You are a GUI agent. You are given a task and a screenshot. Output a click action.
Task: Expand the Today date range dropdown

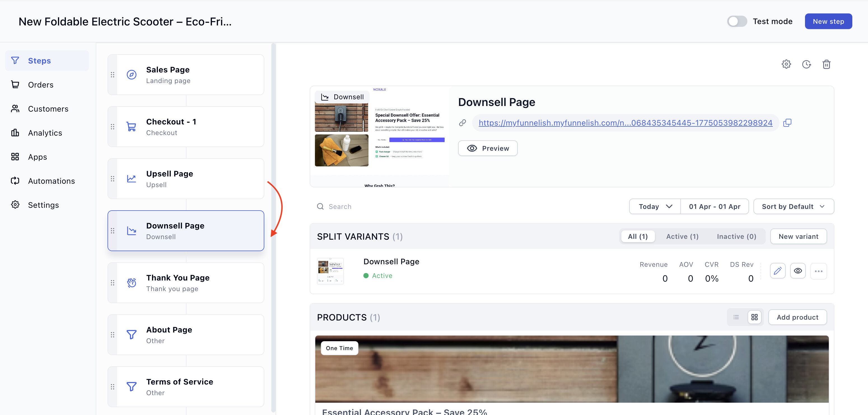point(655,206)
